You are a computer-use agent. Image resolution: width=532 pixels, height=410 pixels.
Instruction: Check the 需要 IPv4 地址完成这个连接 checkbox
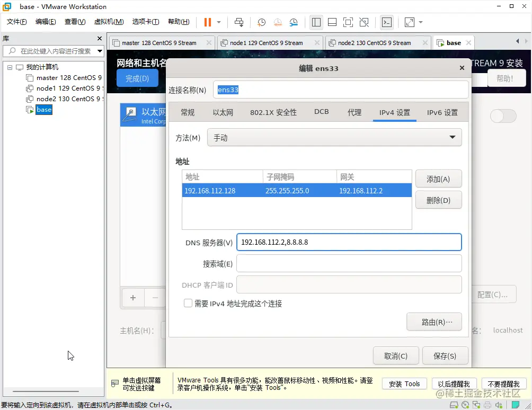click(x=188, y=303)
